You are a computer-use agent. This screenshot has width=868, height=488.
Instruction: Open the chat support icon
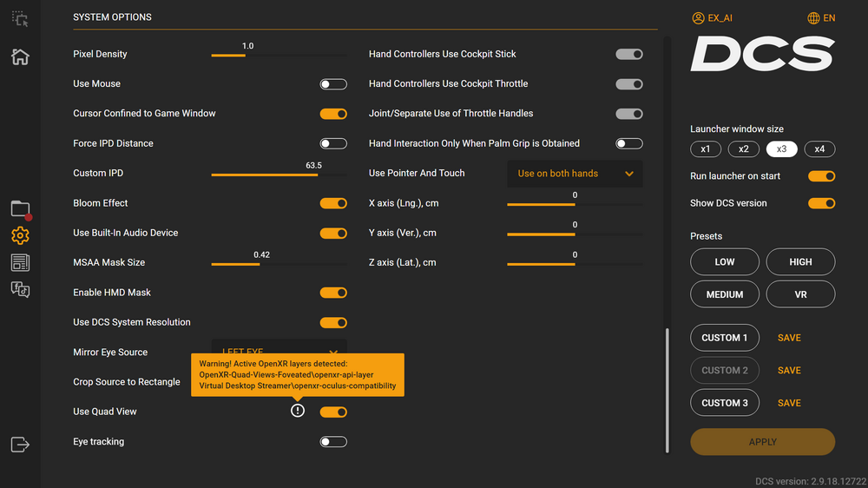(20, 289)
